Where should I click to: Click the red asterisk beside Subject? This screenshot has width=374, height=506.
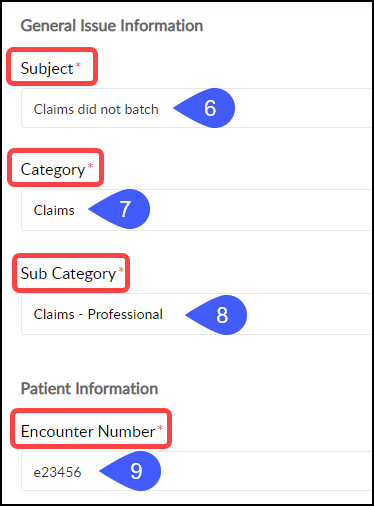[x=78, y=64]
